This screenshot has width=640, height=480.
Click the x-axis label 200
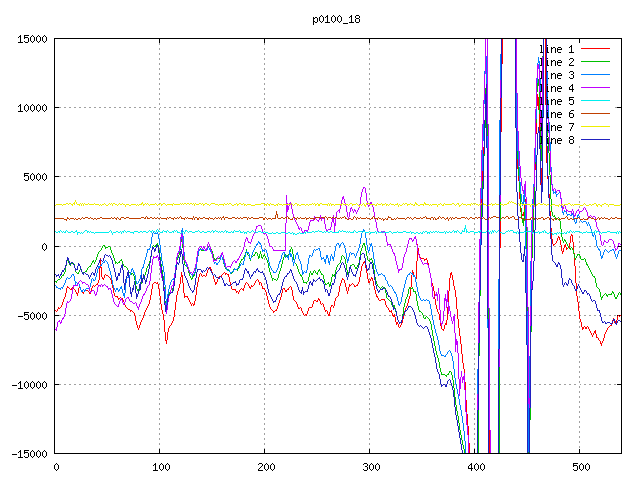click(x=266, y=467)
